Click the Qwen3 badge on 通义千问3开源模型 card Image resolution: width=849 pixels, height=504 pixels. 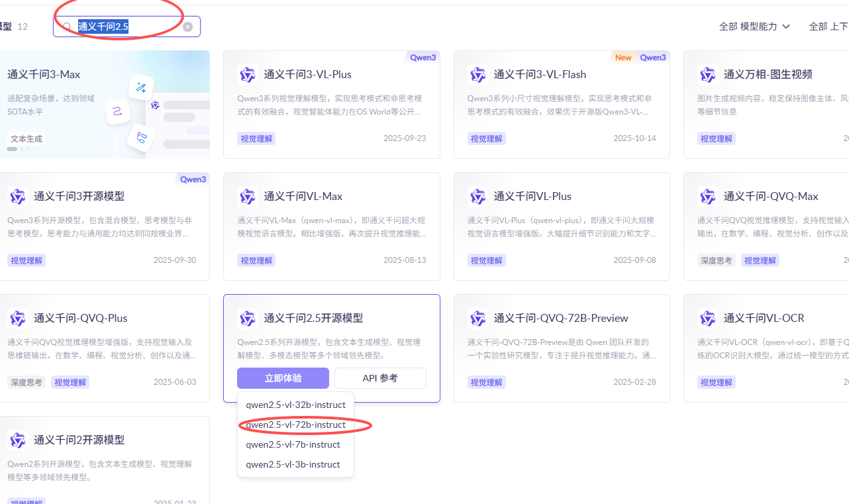coord(193,179)
